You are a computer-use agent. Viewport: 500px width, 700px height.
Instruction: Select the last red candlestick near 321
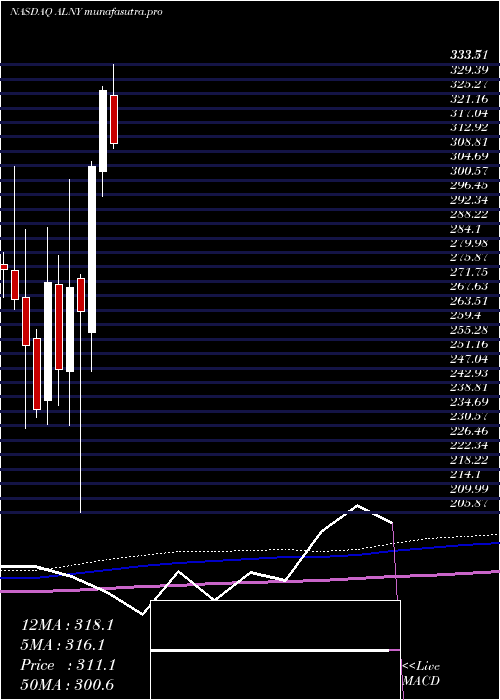(114, 119)
